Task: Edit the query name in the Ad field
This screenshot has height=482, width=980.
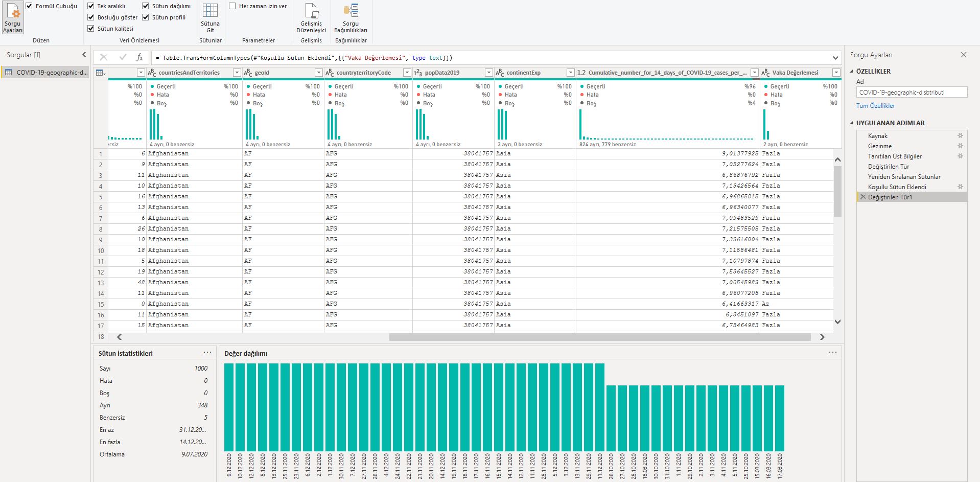Action: (x=911, y=92)
